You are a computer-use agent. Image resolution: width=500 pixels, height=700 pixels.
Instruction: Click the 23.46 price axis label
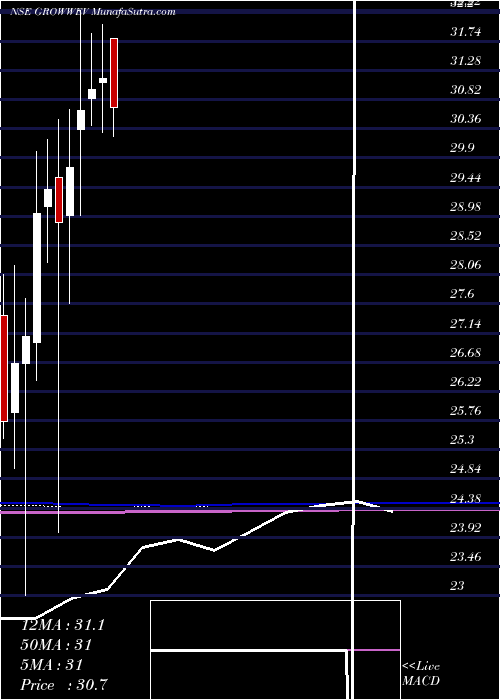point(466,557)
